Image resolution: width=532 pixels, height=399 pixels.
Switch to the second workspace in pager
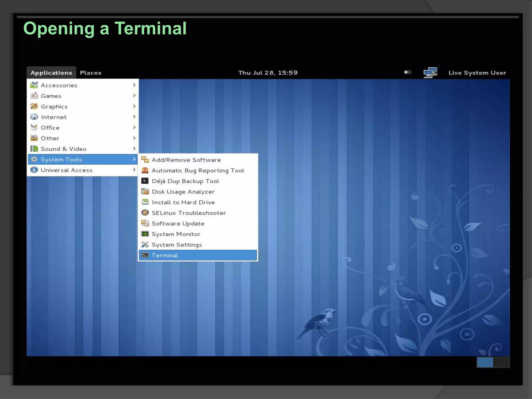pos(501,362)
